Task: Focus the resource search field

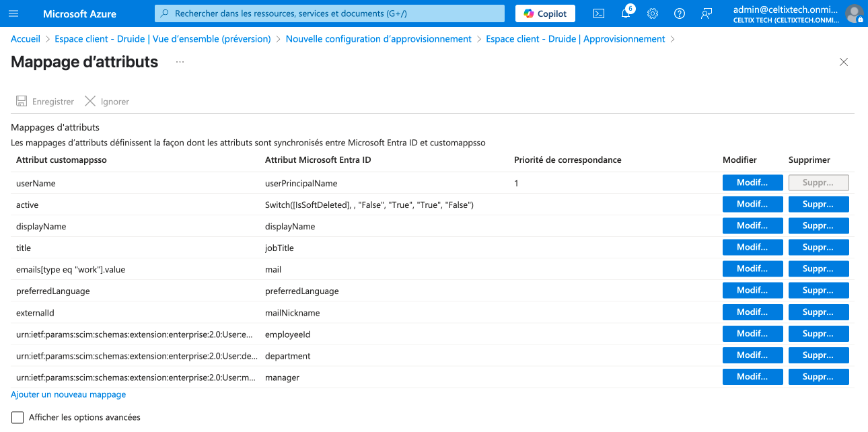Action: (x=330, y=13)
